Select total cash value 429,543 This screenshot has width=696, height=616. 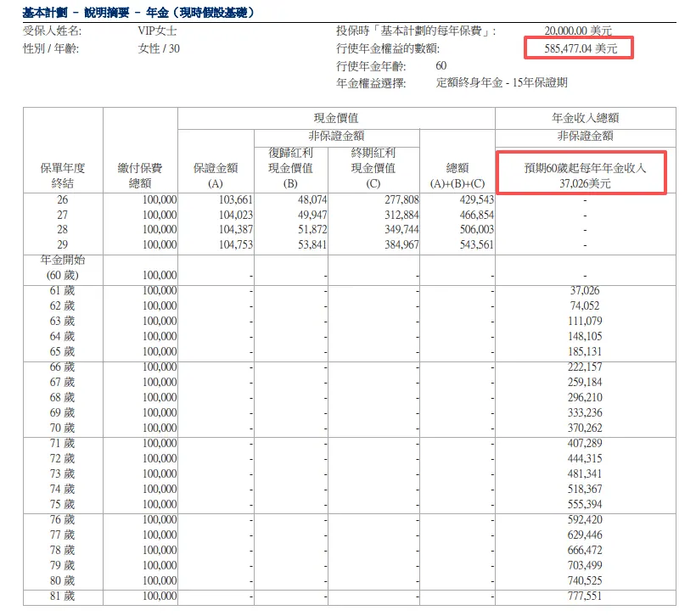tap(477, 200)
